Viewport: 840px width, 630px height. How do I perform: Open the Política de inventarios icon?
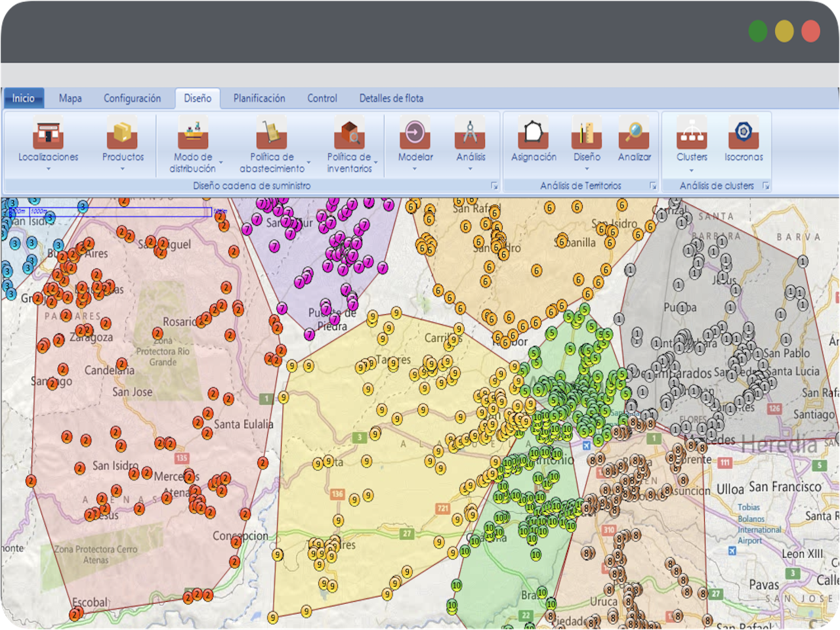point(349,133)
